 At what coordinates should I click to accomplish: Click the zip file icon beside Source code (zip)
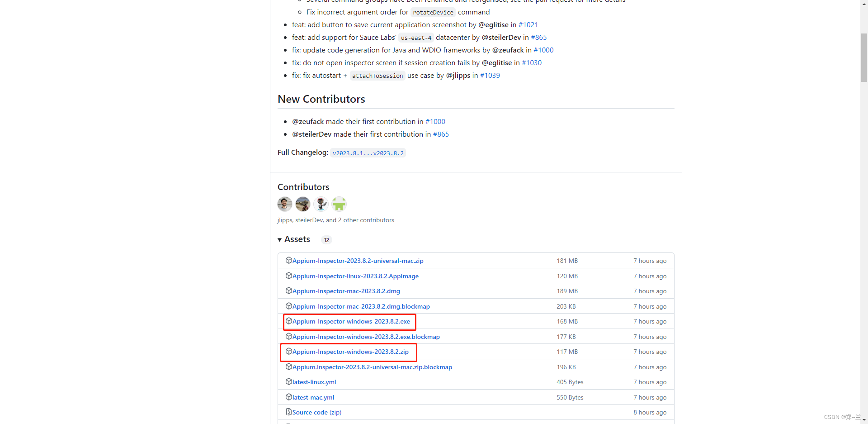pos(288,412)
